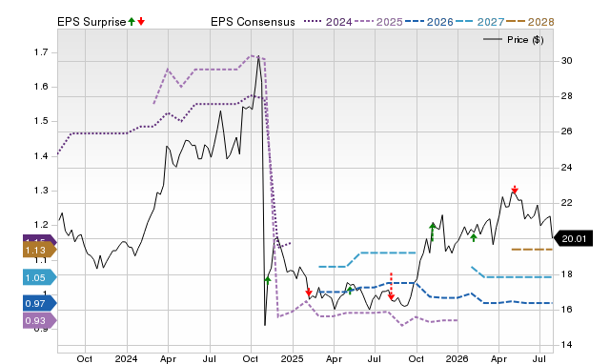Click the dark purple tag hidden behind 1.13
This screenshot has height=364, width=610.
(x=39, y=238)
